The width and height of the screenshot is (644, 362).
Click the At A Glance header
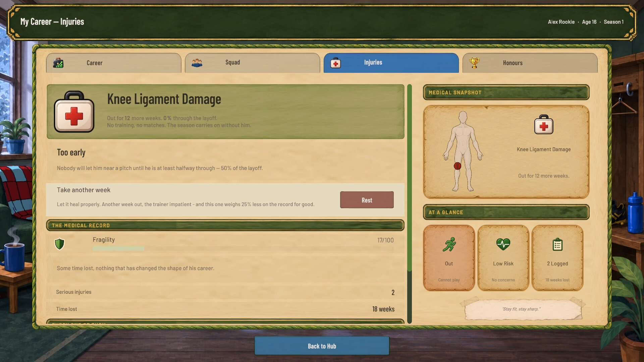[506, 212]
